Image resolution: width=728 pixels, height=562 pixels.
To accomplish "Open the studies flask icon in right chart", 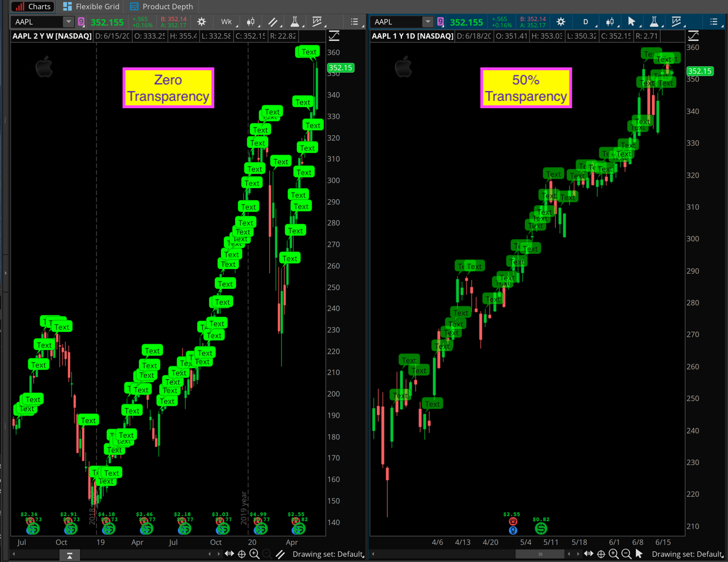I will pyautogui.click(x=654, y=22).
